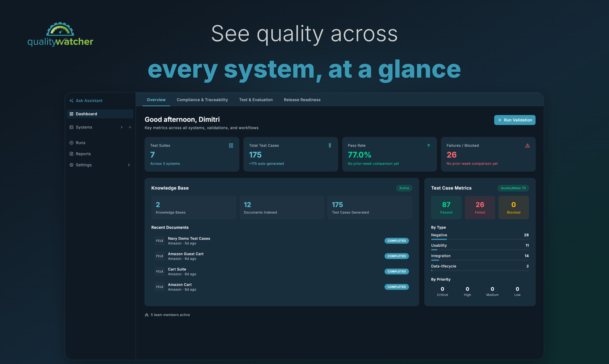Viewport: 609px width, 364px height.
Task: Click the Run Validation button
Action: pyautogui.click(x=515, y=120)
